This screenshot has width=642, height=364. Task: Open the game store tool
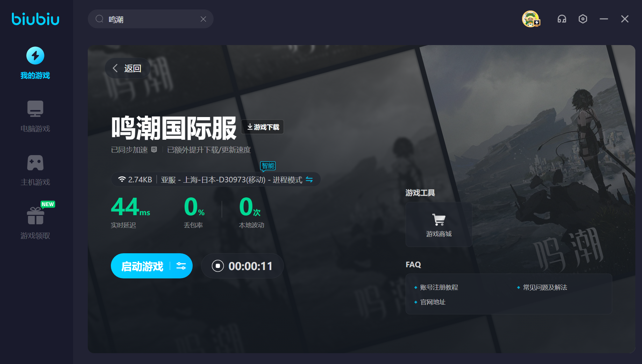(x=438, y=225)
